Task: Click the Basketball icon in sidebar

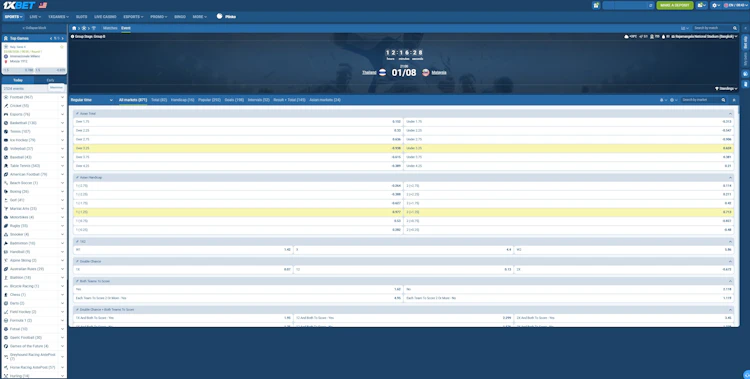Action: pyautogui.click(x=6, y=123)
